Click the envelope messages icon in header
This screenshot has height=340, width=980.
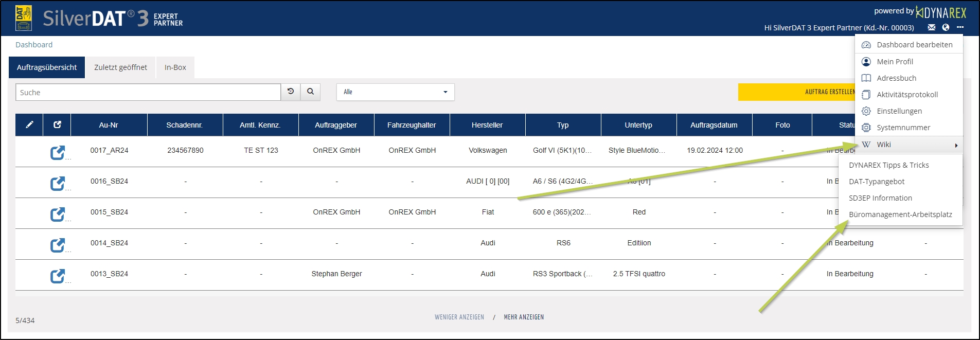tap(931, 28)
